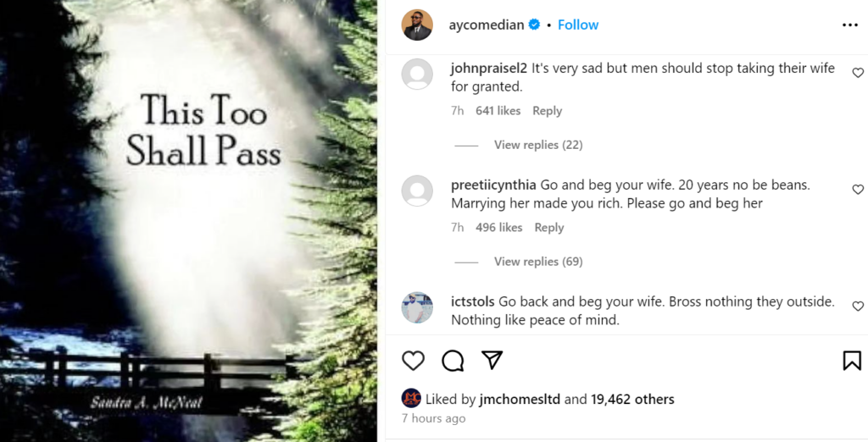The width and height of the screenshot is (868, 442).
Task: Reply to preetiicynthia's comment
Action: coord(548,228)
